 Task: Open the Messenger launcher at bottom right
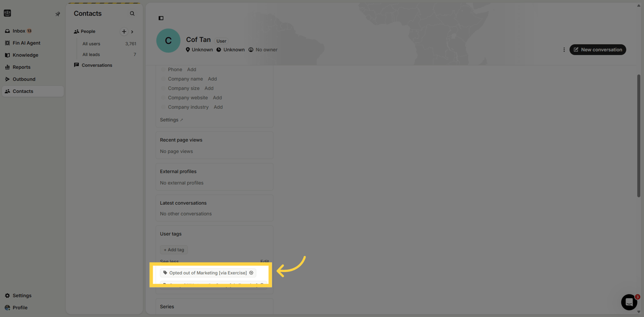coord(629,302)
